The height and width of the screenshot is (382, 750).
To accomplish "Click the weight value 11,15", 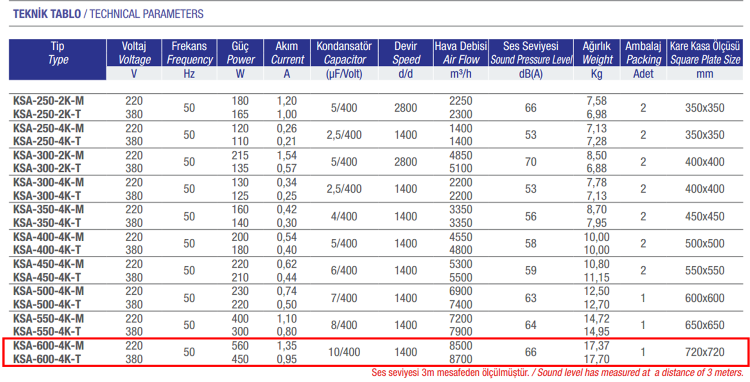I will coord(596,277).
